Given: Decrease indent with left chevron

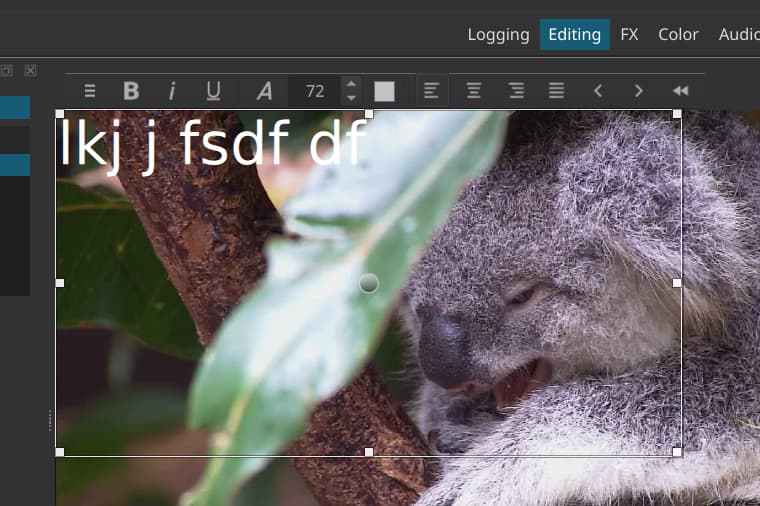Looking at the screenshot, I should tap(598, 91).
